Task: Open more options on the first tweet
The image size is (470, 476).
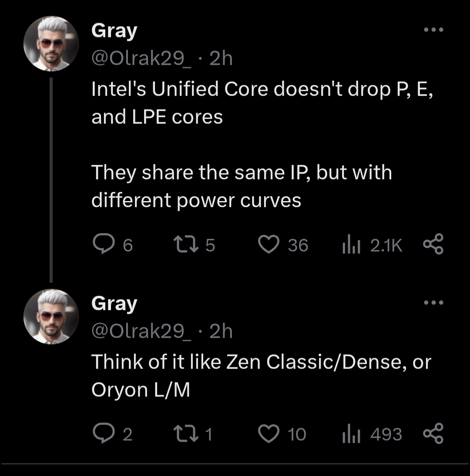Action: pos(433,30)
